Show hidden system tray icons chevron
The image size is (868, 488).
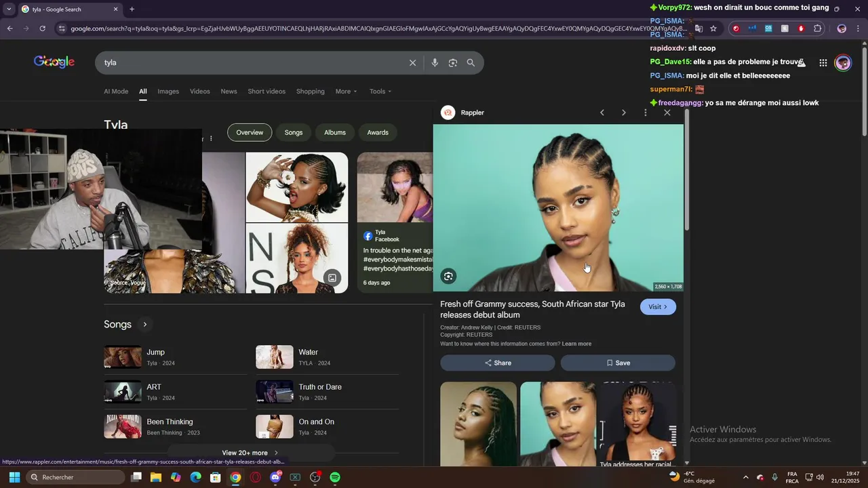pos(746,477)
